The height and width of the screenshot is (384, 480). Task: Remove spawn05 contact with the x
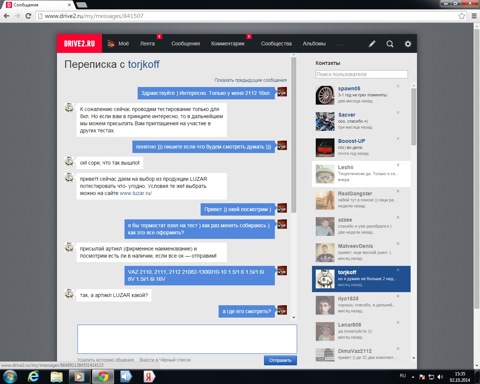(398, 86)
